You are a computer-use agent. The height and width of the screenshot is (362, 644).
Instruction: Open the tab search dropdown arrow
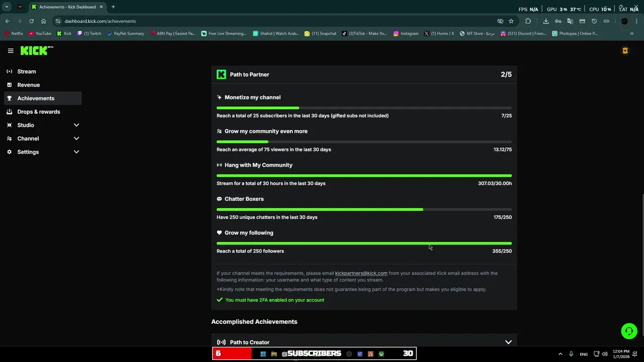(x=7, y=7)
